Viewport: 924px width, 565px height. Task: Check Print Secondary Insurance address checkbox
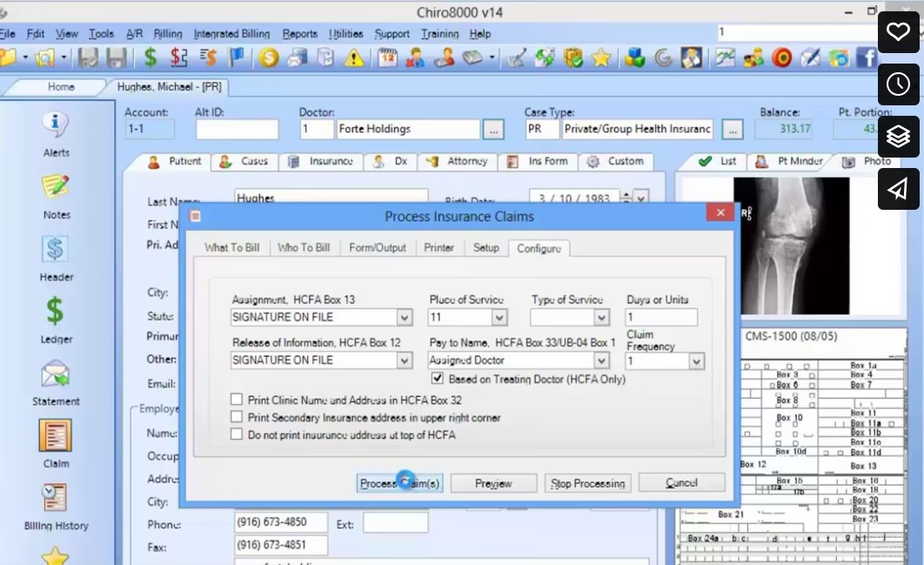point(237,417)
